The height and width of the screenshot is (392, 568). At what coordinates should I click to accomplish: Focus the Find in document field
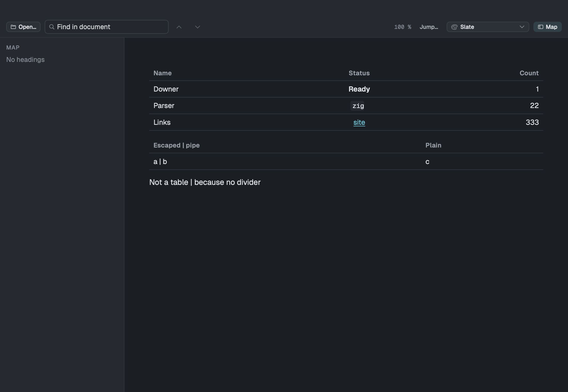point(106,27)
